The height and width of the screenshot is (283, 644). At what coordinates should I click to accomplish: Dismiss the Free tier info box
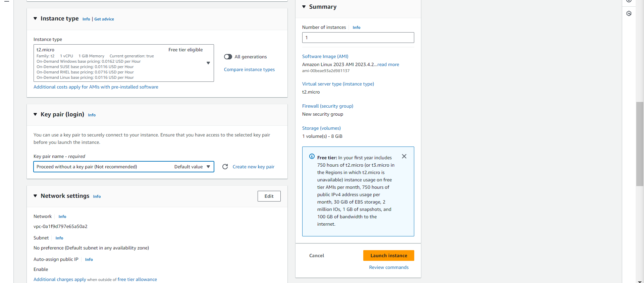pos(404,157)
